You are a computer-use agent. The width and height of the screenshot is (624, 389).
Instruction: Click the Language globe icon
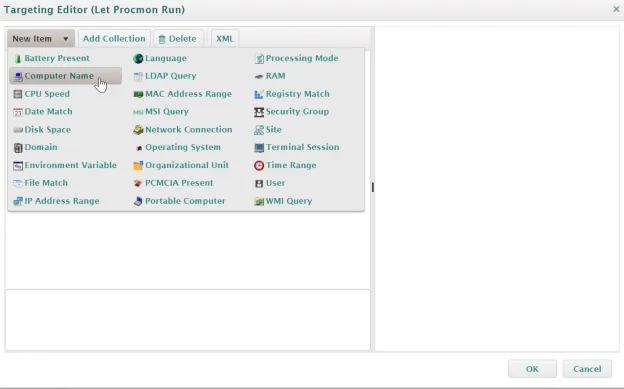click(x=138, y=59)
